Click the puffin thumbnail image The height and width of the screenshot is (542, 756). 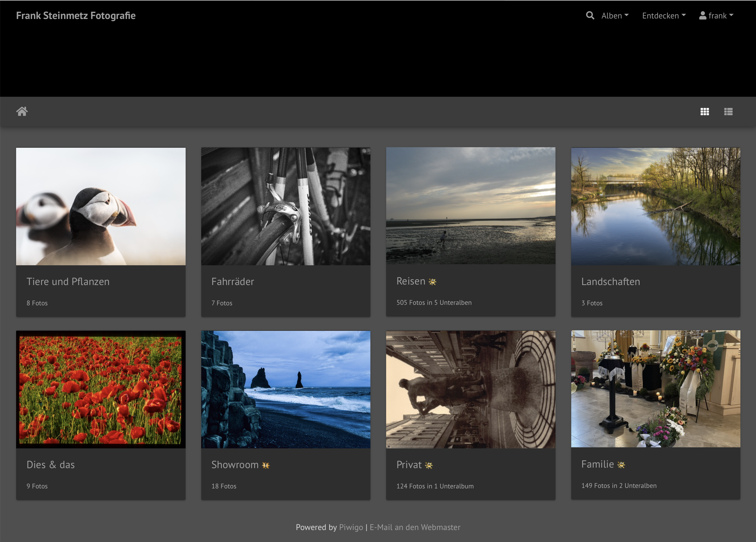click(x=101, y=207)
